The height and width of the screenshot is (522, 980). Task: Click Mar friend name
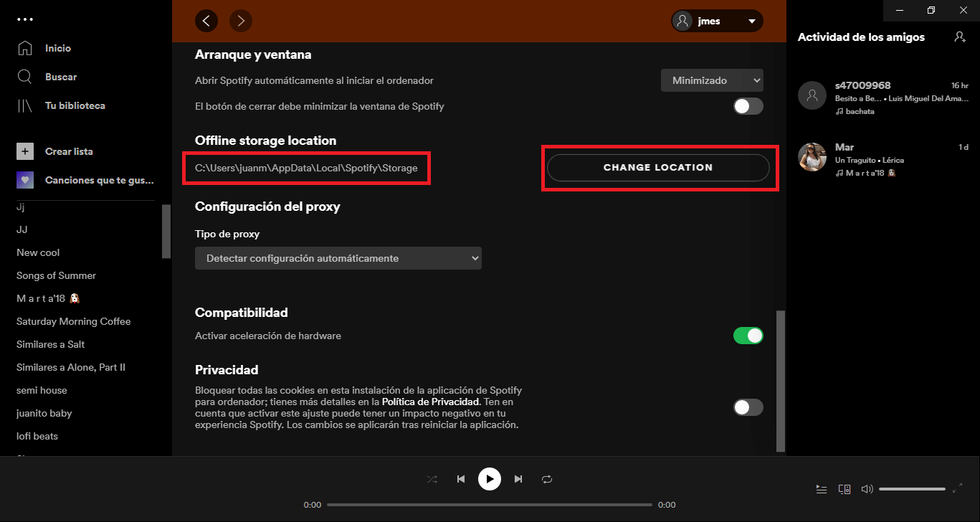[x=845, y=147]
